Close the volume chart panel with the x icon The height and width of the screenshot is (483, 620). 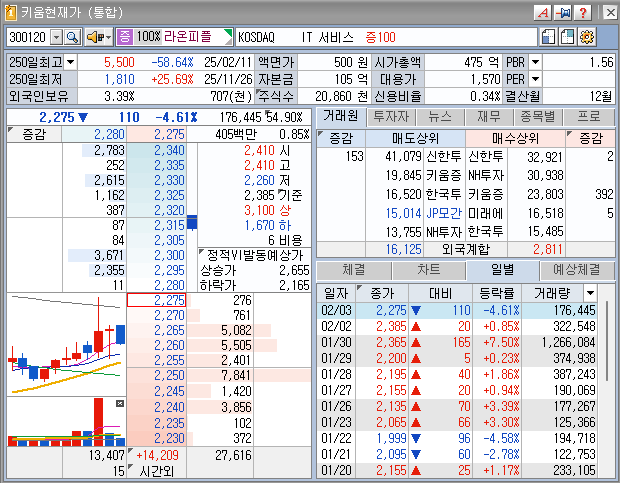(x=120, y=403)
